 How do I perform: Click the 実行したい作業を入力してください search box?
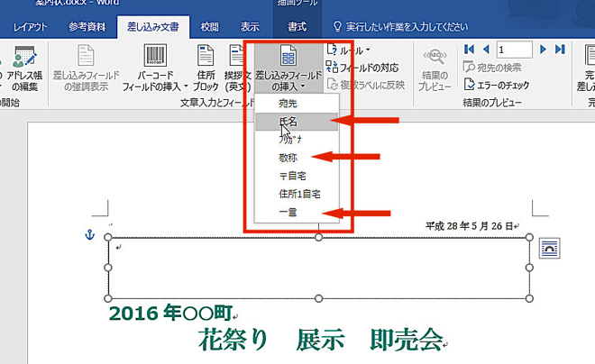click(407, 27)
